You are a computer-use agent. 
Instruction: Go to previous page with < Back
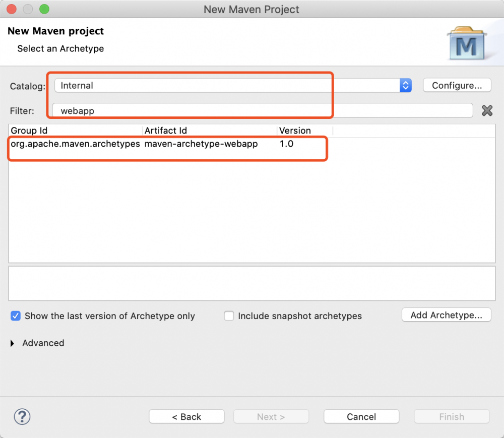pos(187,417)
